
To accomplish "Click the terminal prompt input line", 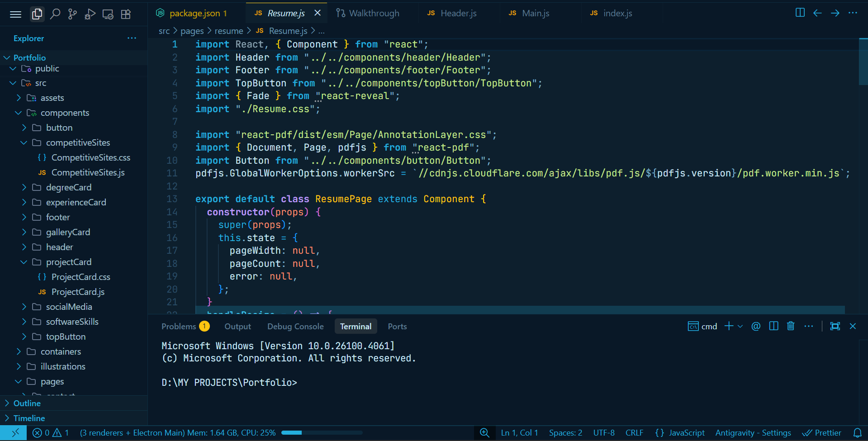I will coord(229,383).
